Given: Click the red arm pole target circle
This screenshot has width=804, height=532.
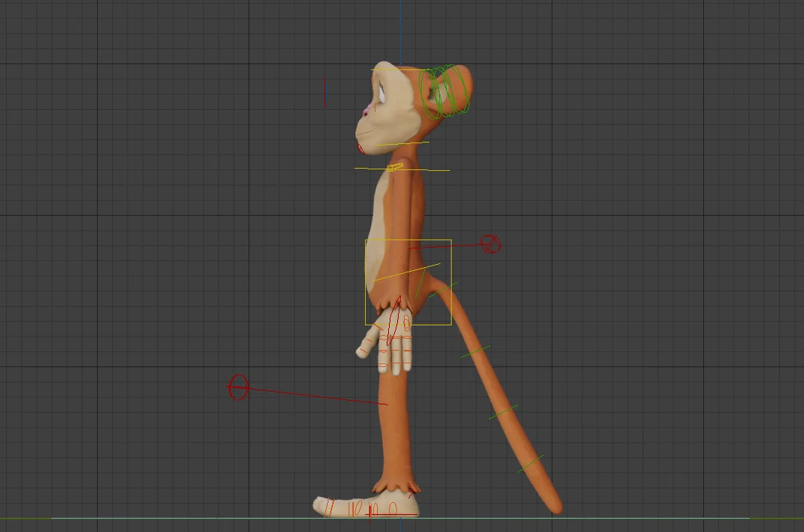Looking at the screenshot, I should 238,387.
